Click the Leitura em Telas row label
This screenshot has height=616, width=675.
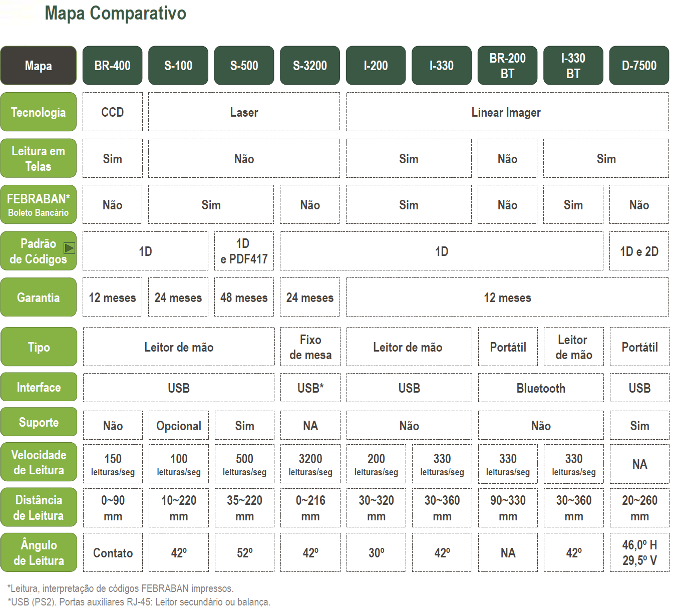coord(39,158)
